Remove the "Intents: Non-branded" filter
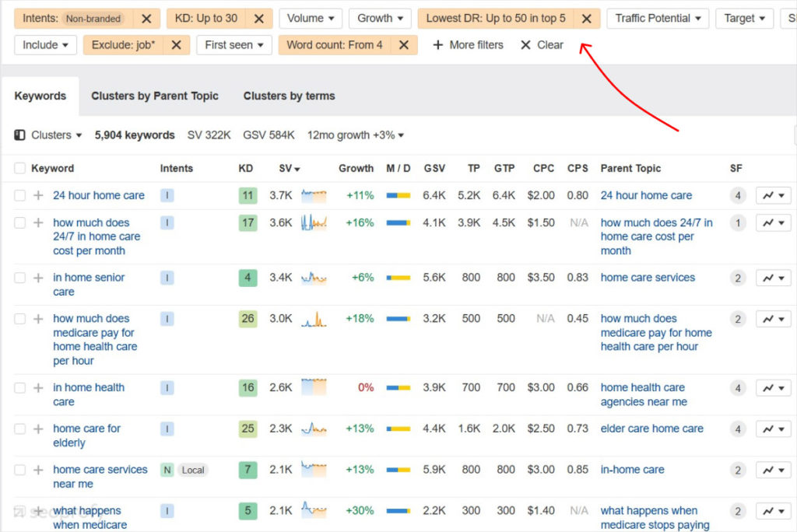 (146, 18)
